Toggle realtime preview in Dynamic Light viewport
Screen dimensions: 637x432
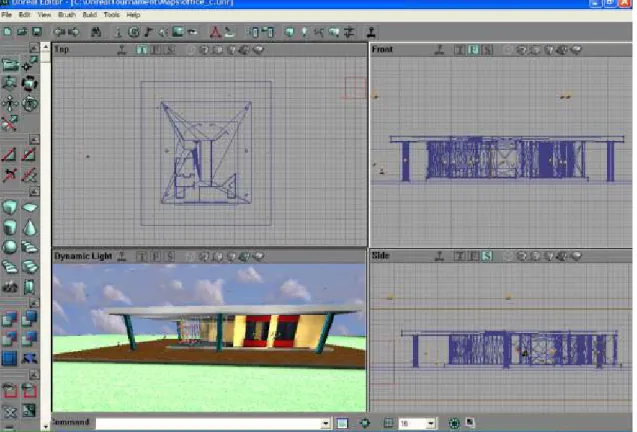tap(121, 256)
